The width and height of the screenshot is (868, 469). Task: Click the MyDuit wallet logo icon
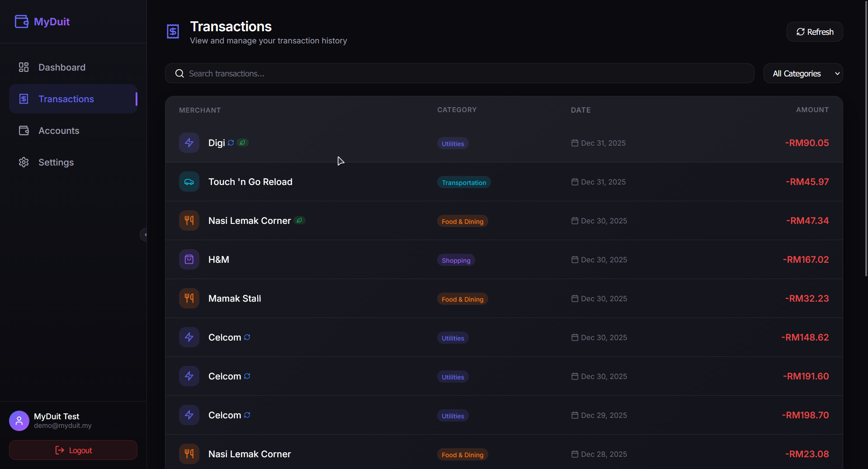coord(21,21)
